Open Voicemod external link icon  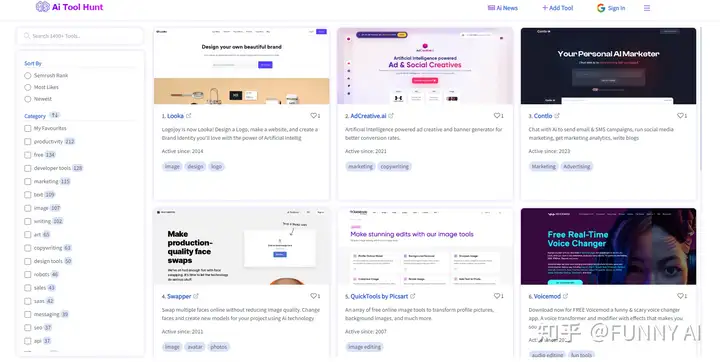[x=565, y=296]
